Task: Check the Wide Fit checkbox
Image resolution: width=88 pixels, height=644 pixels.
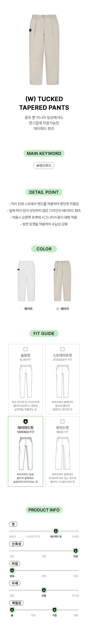Action: pos(62,421)
